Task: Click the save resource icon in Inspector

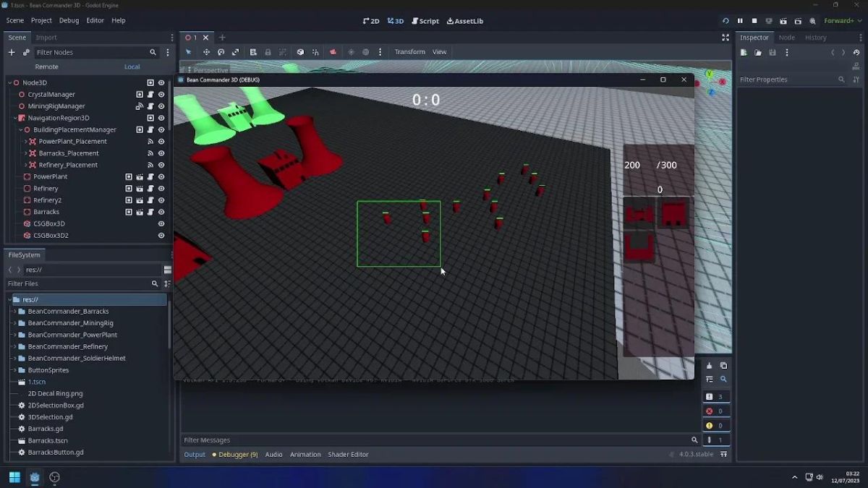Action: tap(773, 52)
